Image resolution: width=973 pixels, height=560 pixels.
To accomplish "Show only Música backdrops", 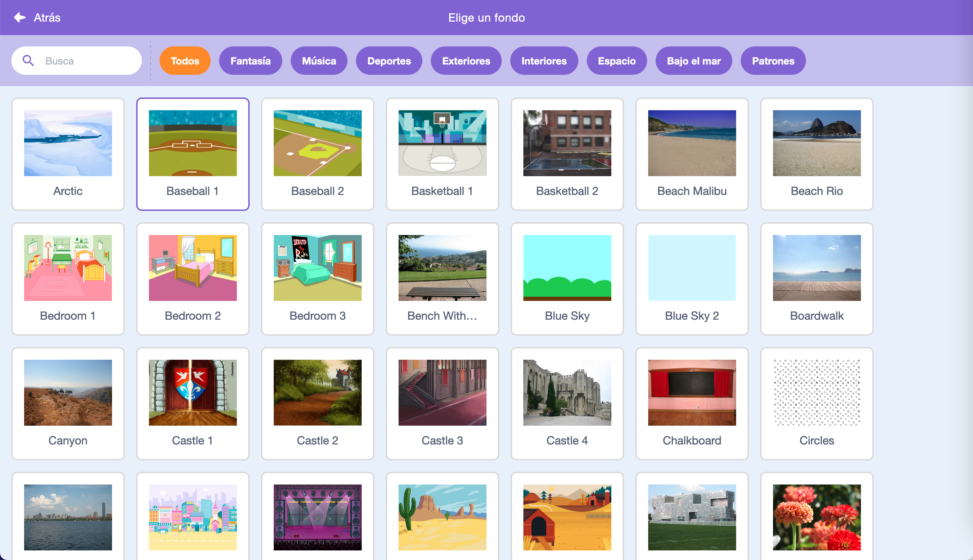I will (x=318, y=61).
